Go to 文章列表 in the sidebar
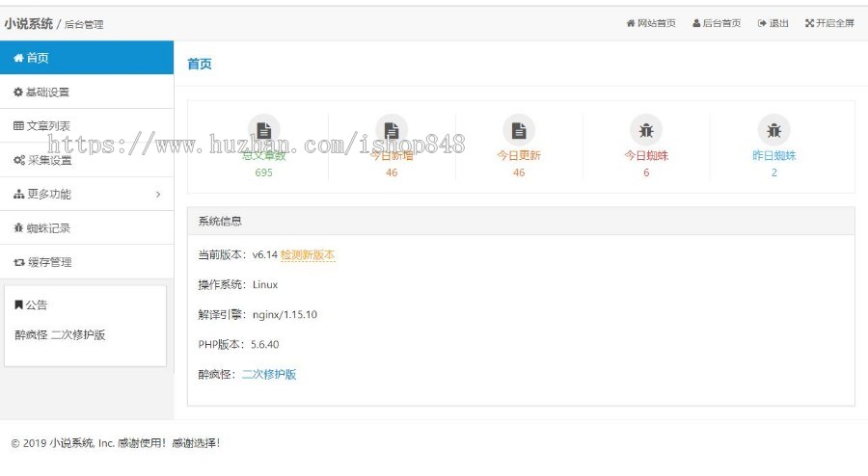Screen dimensions: 868x476 (x=87, y=126)
